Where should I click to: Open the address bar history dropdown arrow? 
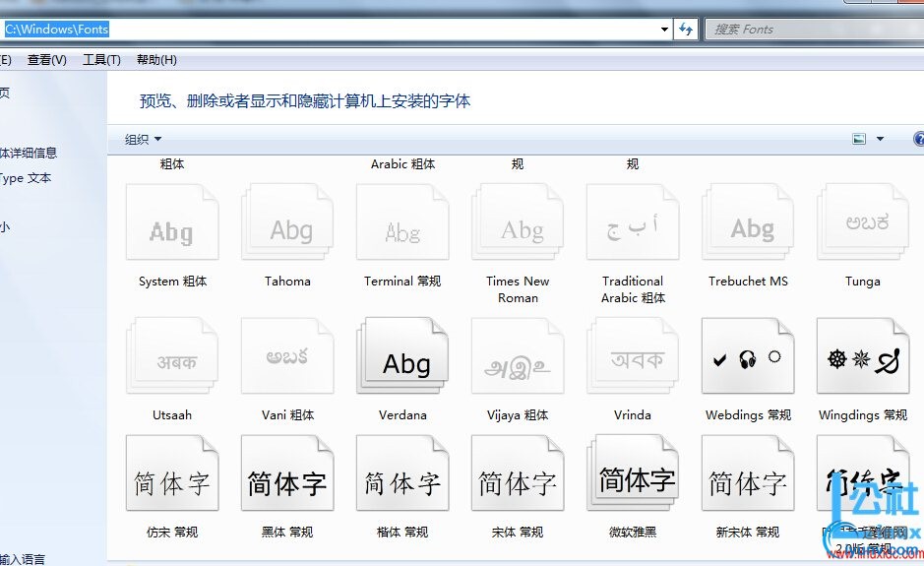pos(665,29)
